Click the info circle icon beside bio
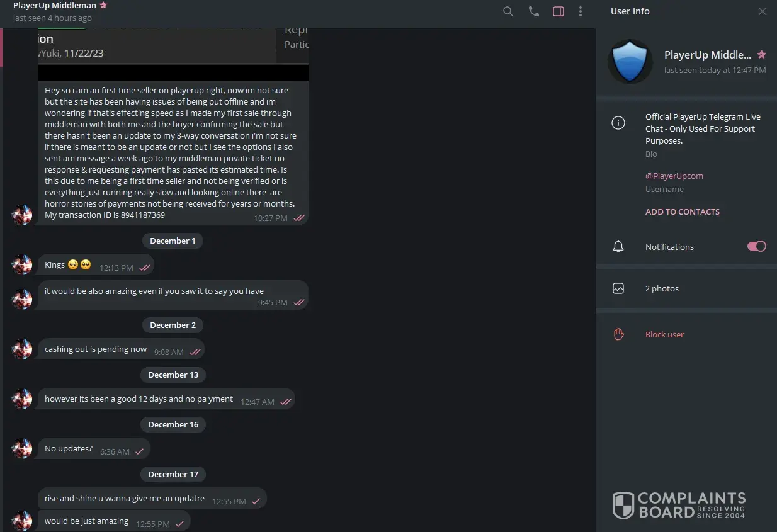This screenshot has width=777, height=532. (618, 123)
